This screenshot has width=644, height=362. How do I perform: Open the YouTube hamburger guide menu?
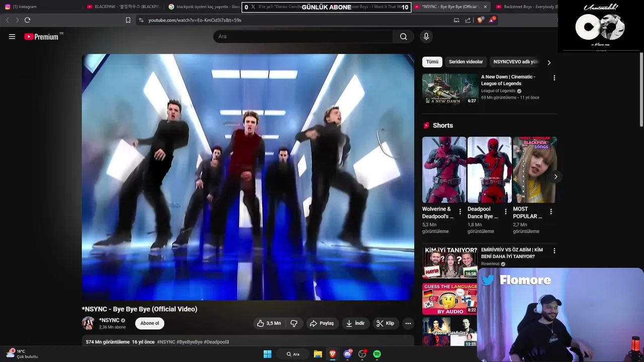(12, 37)
